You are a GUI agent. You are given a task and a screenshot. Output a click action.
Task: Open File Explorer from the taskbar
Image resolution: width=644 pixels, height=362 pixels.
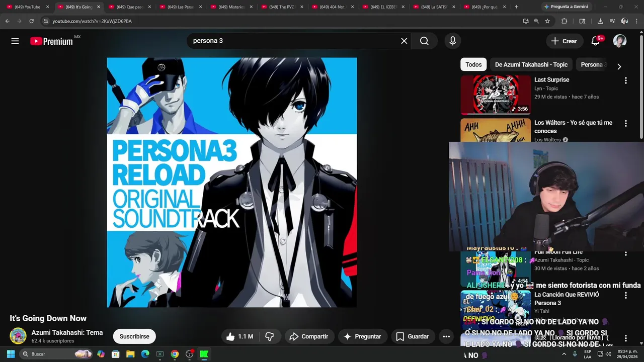coord(130,354)
